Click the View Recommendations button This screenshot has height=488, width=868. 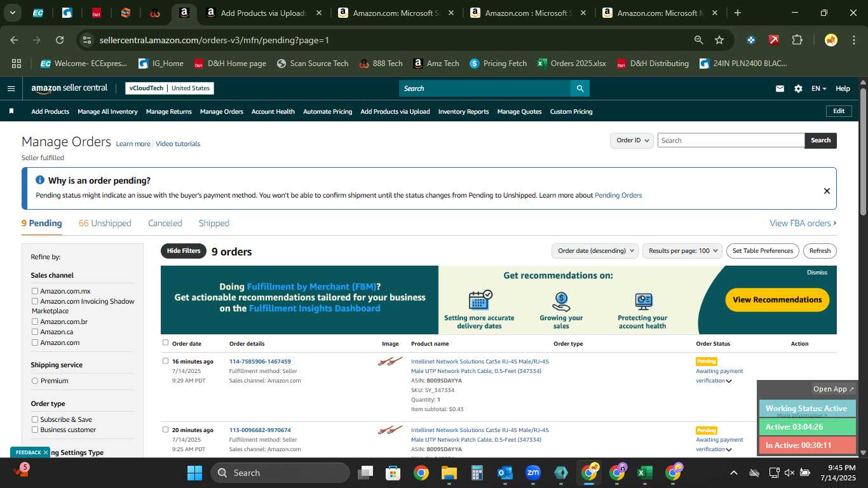coord(777,300)
